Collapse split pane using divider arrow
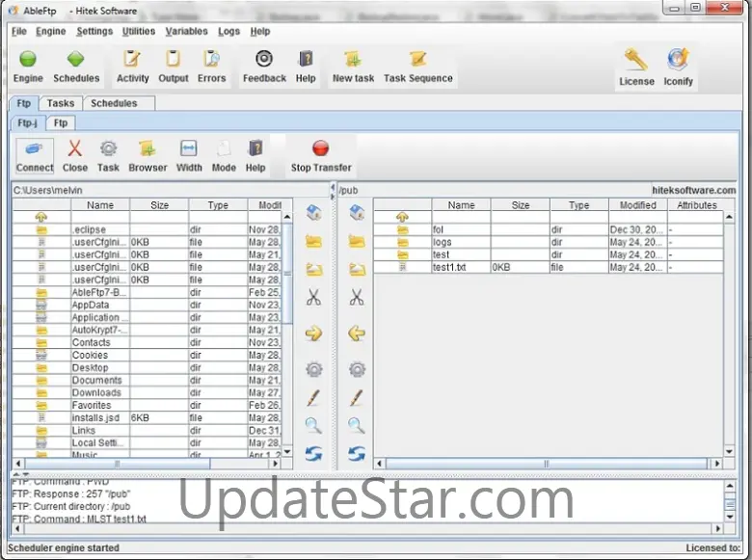The image size is (752, 560). tap(333, 187)
